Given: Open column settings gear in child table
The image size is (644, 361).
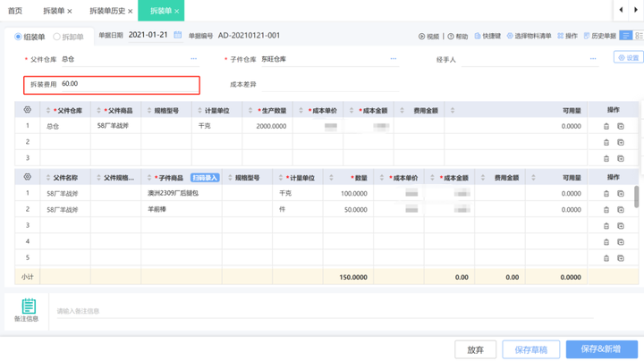Looking at the screenshot, I should 28,177.
